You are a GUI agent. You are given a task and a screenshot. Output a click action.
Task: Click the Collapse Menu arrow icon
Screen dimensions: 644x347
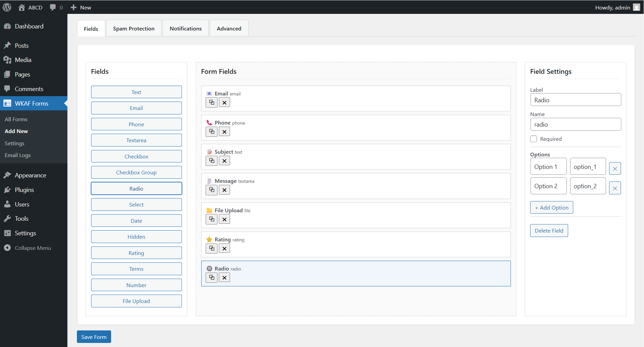coord(7,248)
